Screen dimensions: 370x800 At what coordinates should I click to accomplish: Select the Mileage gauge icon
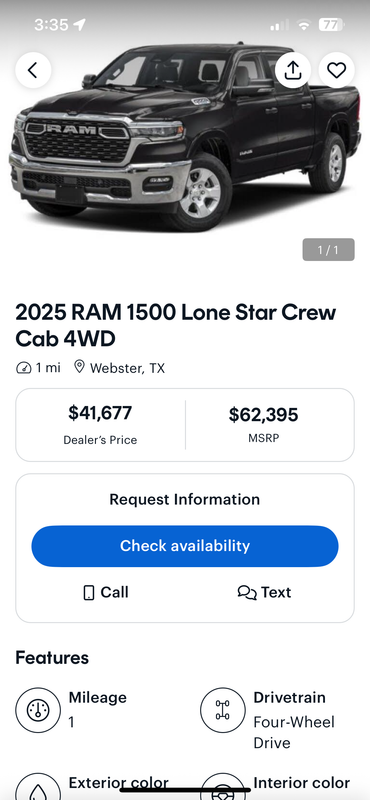38,710
